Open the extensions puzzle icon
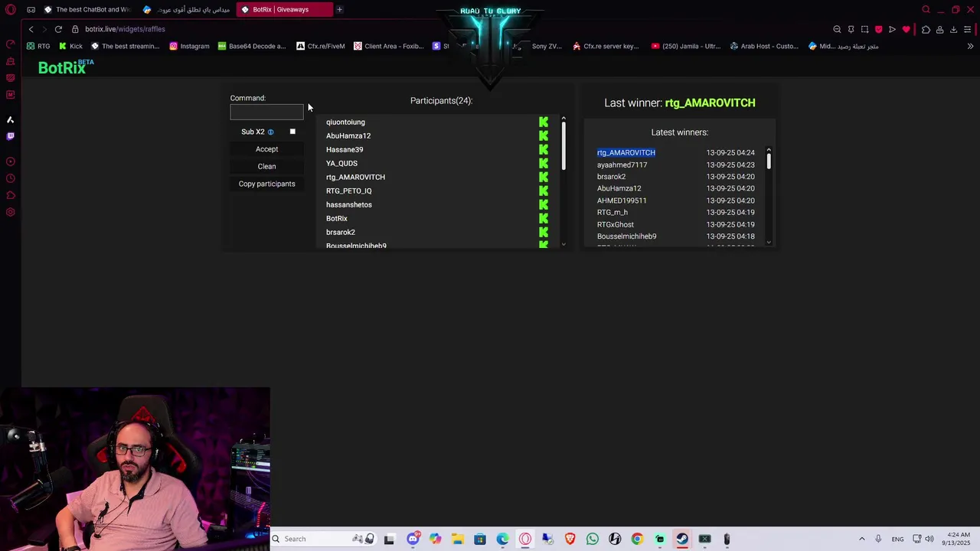980x551 pixels. 926,29
